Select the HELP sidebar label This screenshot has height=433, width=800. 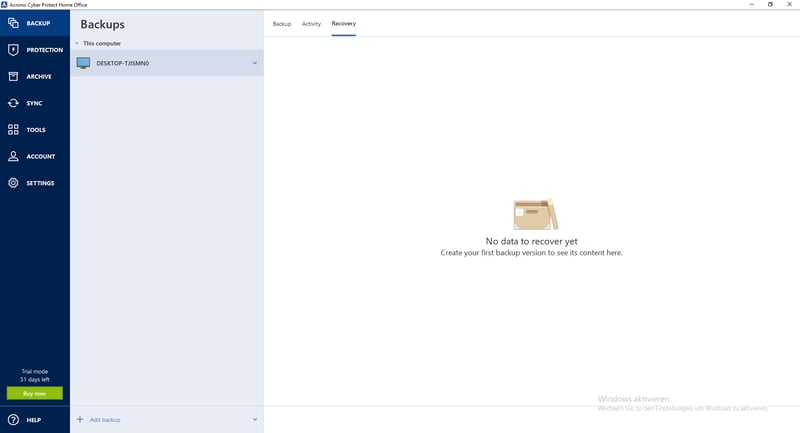(34, 420)
